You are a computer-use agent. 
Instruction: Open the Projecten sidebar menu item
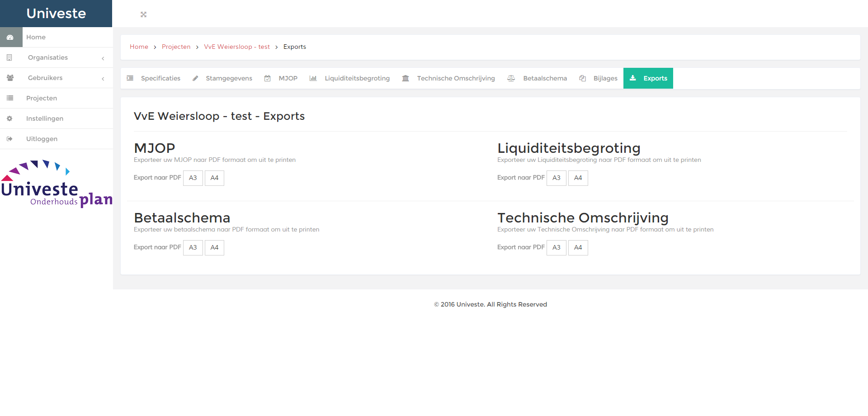tap(42, 98)
